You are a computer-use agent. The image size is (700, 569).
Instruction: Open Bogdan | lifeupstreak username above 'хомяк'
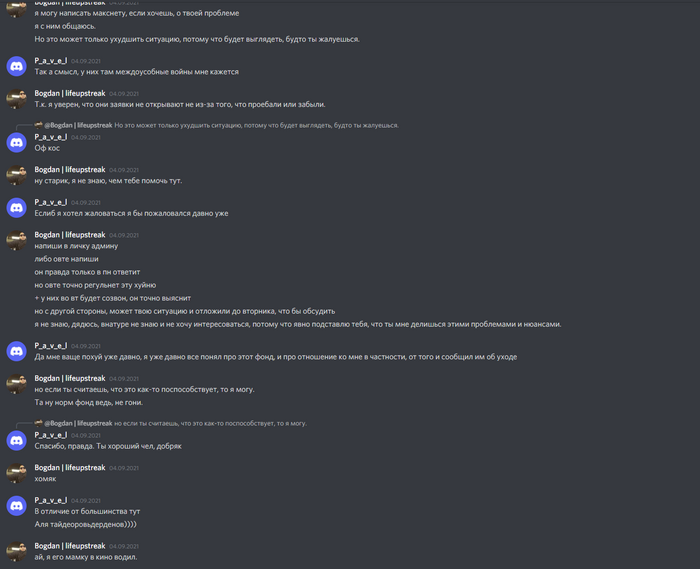pyautogui.click(x=70, y=468)
